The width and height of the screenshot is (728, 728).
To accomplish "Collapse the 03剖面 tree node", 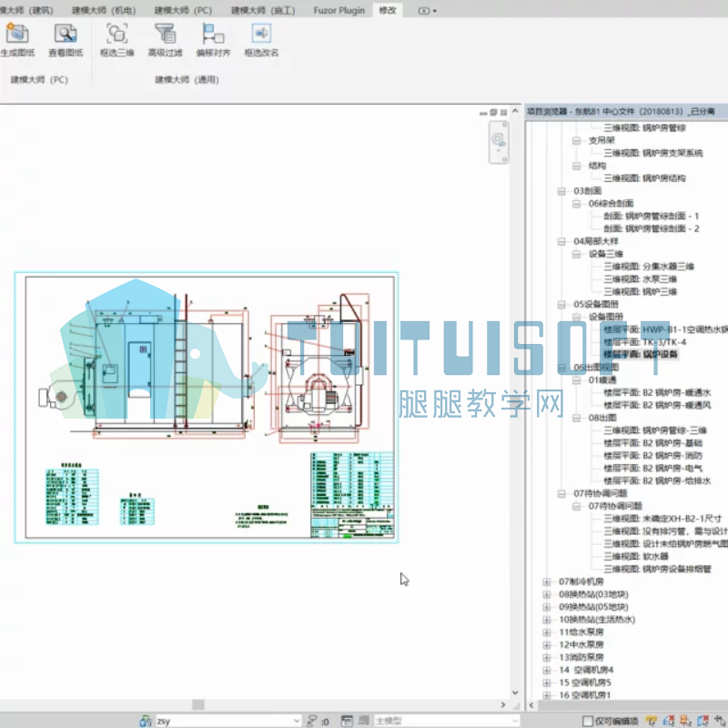I will coord(561,191).
